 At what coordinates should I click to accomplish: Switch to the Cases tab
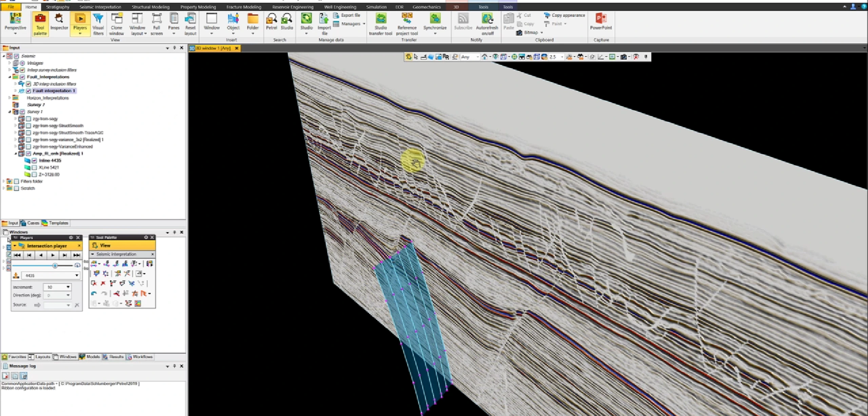[x=30, y=223]
